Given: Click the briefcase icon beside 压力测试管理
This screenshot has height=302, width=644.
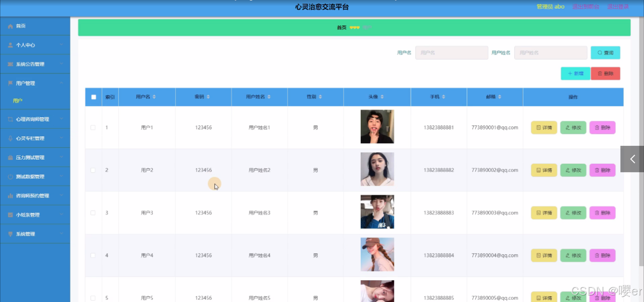Looking at the screenshot, I should [10, 158].
